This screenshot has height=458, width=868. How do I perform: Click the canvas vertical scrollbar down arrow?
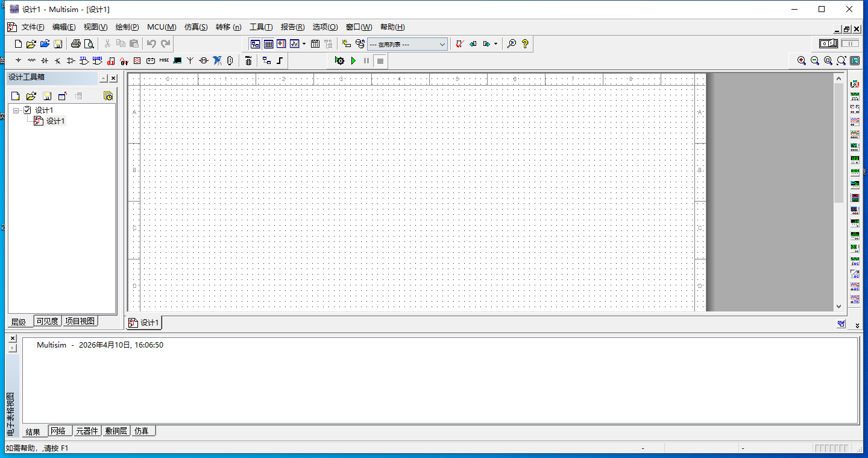[x=838, y=306]
